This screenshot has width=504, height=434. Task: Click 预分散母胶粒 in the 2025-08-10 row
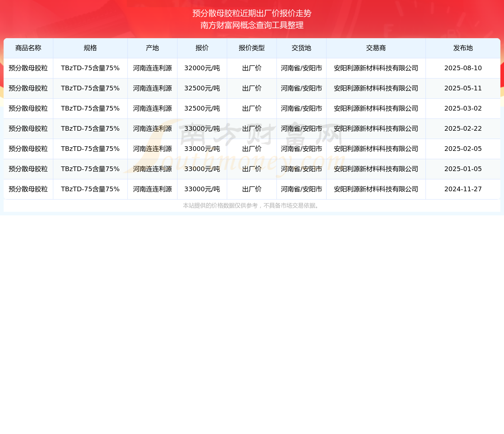pos(28,68)
